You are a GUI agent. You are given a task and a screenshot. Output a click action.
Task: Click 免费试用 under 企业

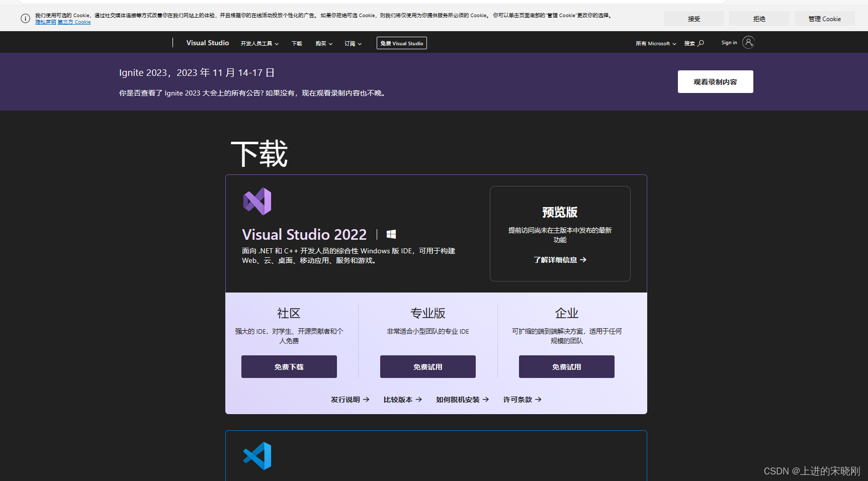pos(567,367)
